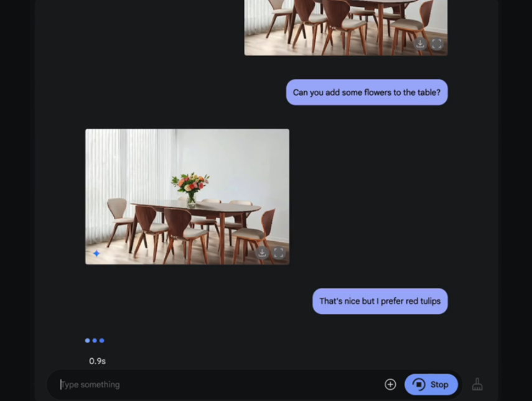This screenshot has width=532, height=401.
Task: Download the flowers dining table image
Action: pyautogui.click(x=262, y=252)
